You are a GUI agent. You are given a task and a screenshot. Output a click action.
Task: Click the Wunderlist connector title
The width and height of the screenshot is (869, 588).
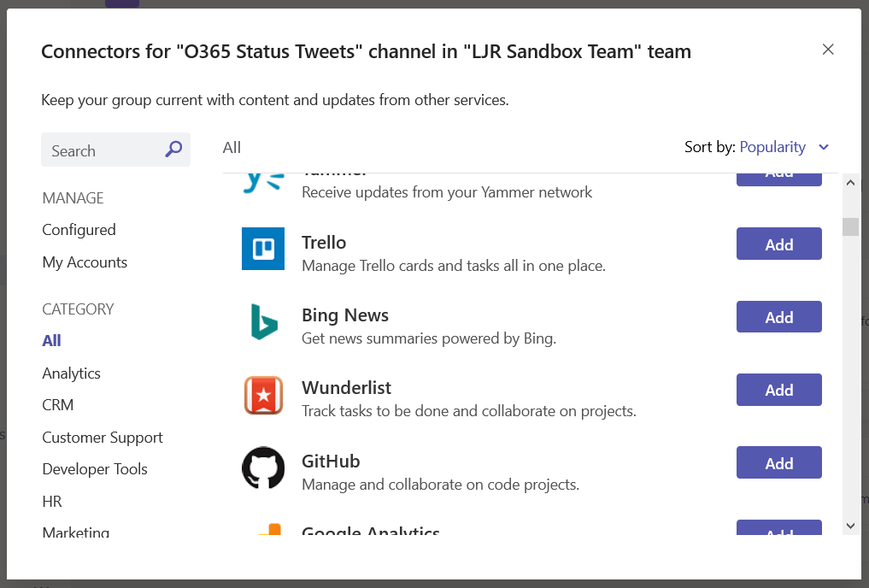(x=346, y=388)
